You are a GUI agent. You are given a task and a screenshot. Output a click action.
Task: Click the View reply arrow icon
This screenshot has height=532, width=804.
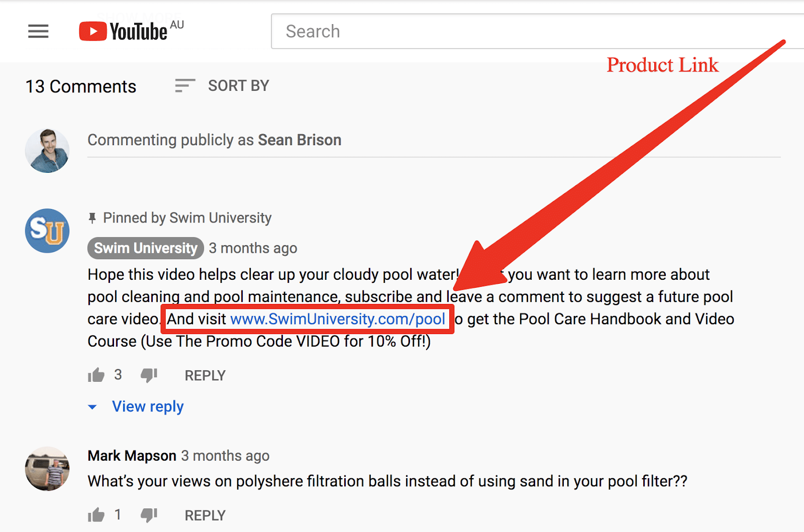click(92, 407)
